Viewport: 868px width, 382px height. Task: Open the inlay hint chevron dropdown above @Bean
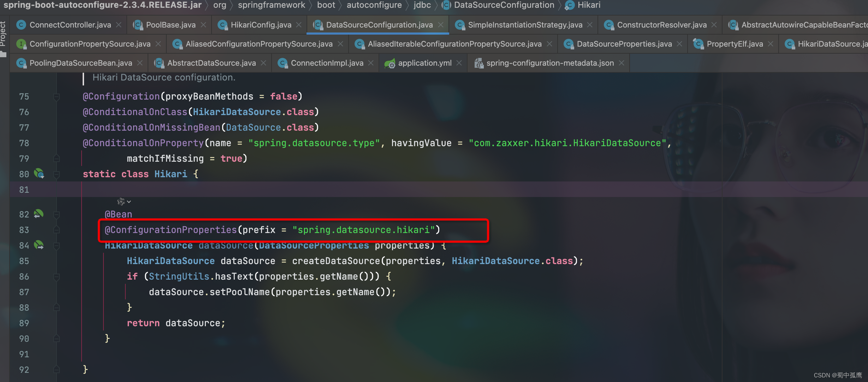129,202
